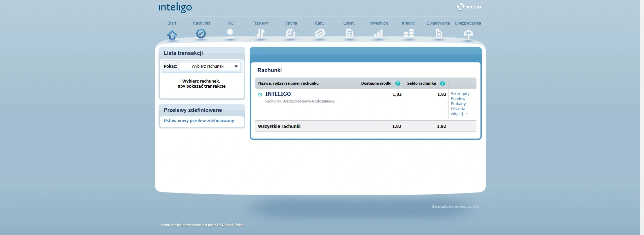Viewport: 644px width, 235px height.
Task: Click the help icon beside Saldo rachunku
Action: coord(442,83)
